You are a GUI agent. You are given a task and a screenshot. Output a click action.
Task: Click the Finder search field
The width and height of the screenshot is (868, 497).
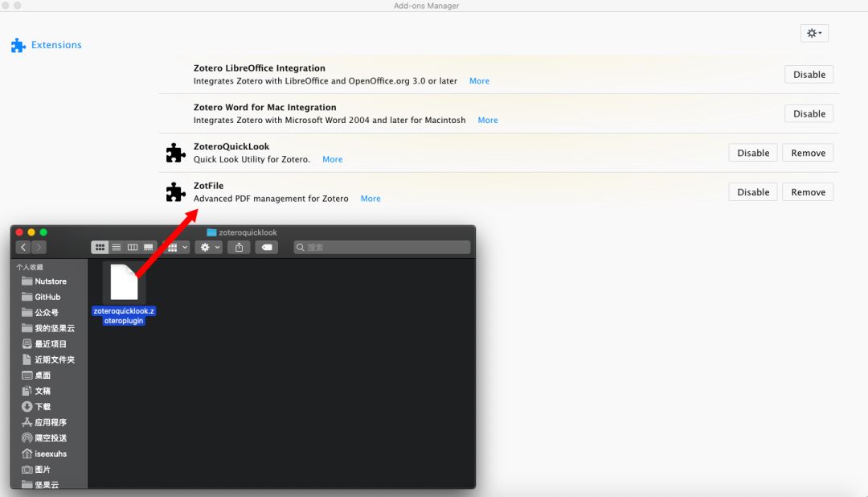382,247
